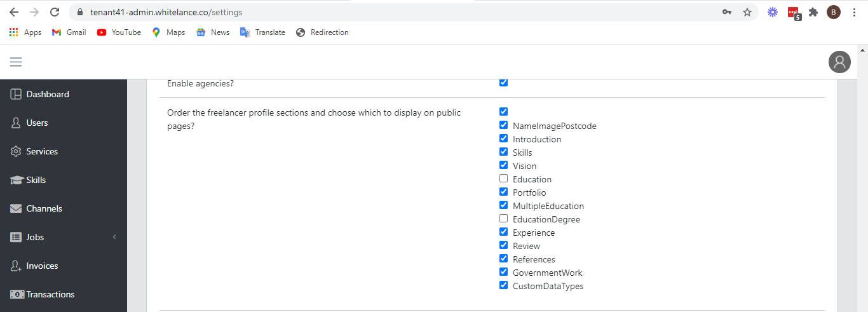
Task: Enable EducationDegree section checkbox
Action: (503, 219)
